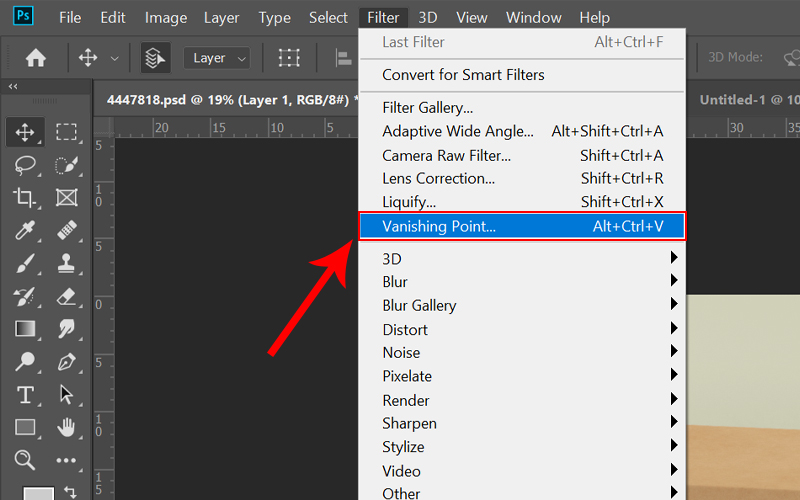Select the Clone Stamp tool

66,264
